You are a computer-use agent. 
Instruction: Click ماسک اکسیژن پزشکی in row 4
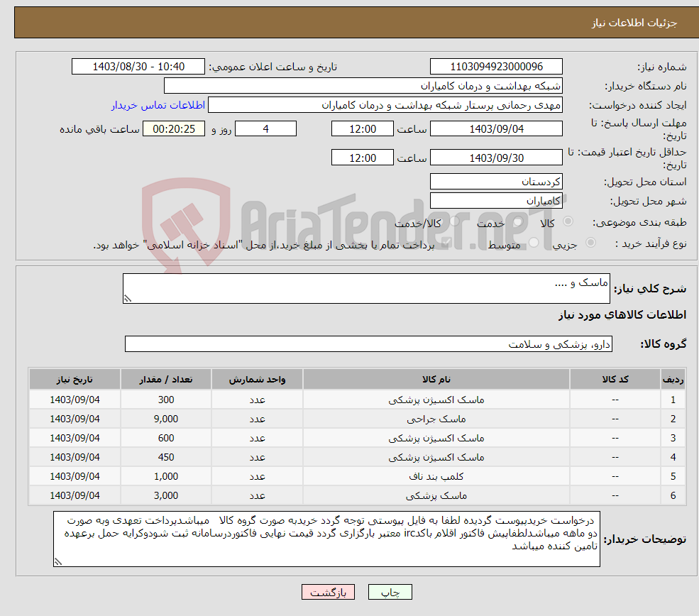click(436, 457)
